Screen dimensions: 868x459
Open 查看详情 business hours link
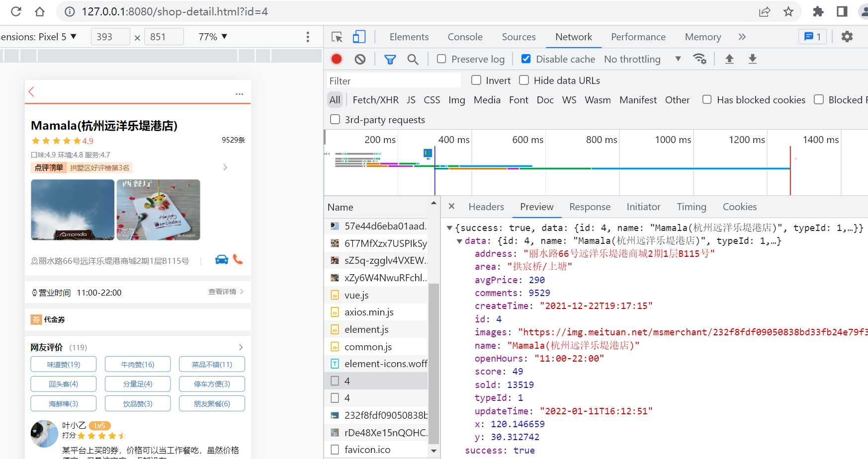(x=226, y=292)
